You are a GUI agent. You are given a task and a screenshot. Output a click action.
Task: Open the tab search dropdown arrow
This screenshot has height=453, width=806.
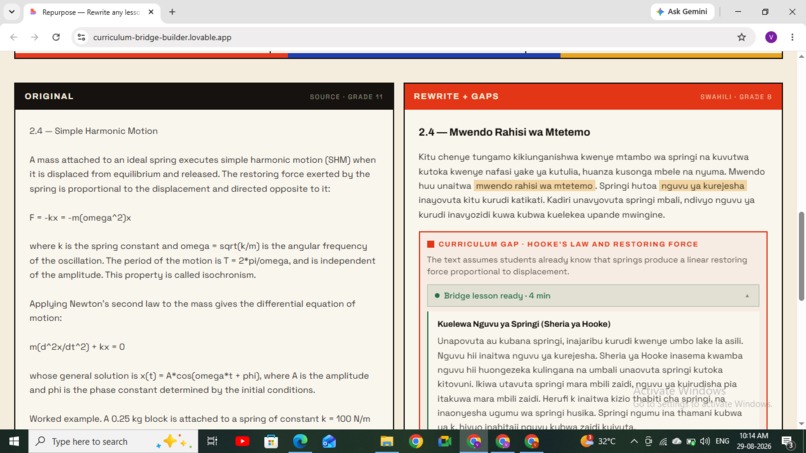(x=11, y=12)
